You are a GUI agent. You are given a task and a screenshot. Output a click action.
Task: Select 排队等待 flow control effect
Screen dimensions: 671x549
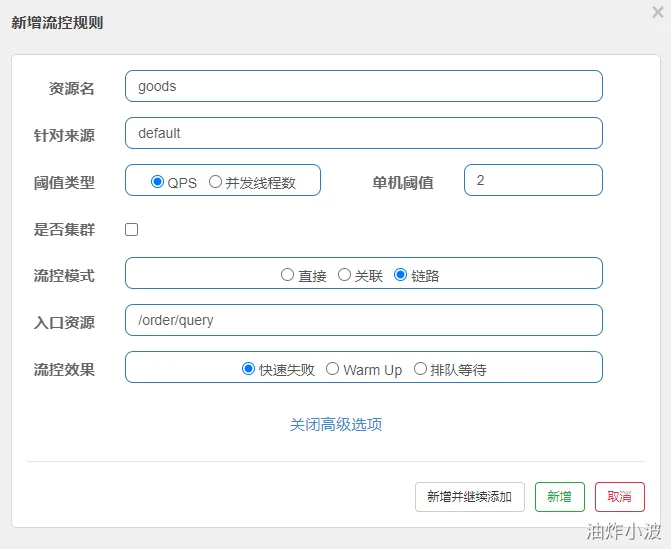(420, 369)
